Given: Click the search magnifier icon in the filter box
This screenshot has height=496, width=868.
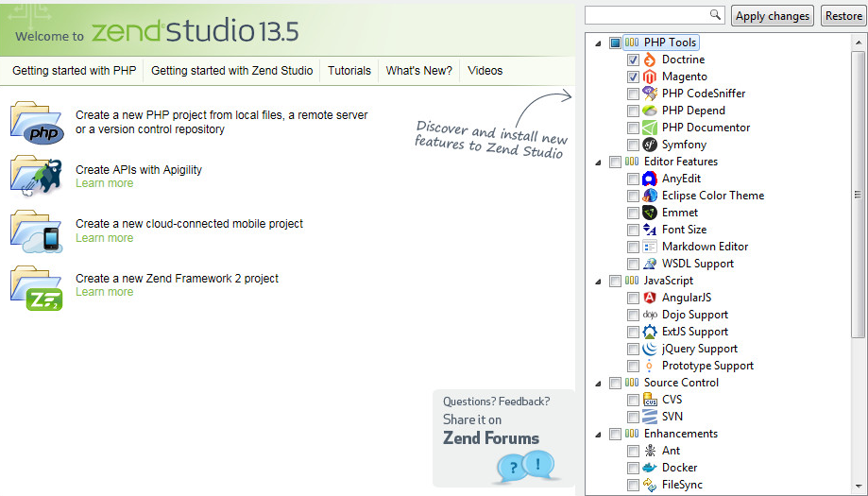Looking at the screenshot, I should point(715,15).
